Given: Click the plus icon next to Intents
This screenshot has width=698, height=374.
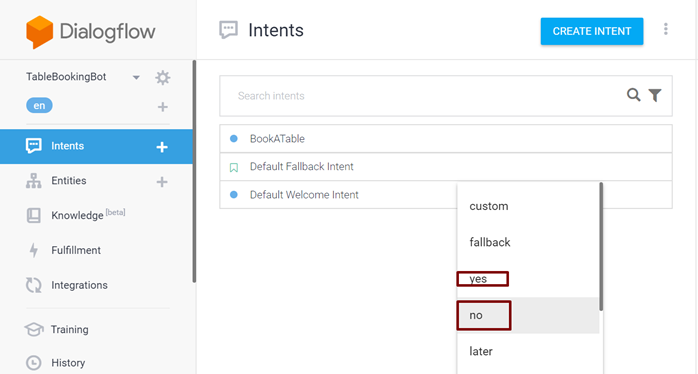Looking at the screenshot, I should (x=162, y=147).
